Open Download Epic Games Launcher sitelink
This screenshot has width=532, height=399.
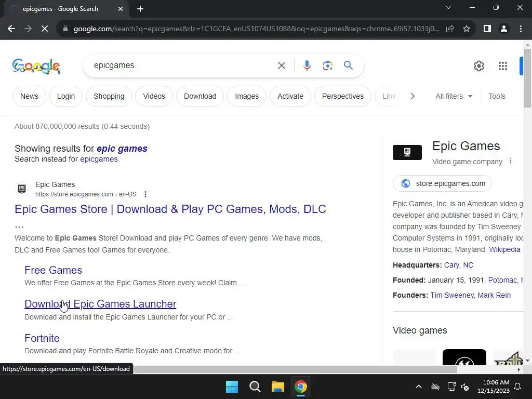100,304
